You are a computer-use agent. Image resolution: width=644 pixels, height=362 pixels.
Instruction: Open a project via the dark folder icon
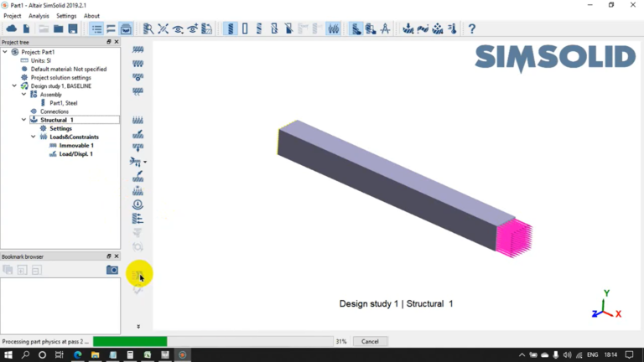[x=59, y=28]
